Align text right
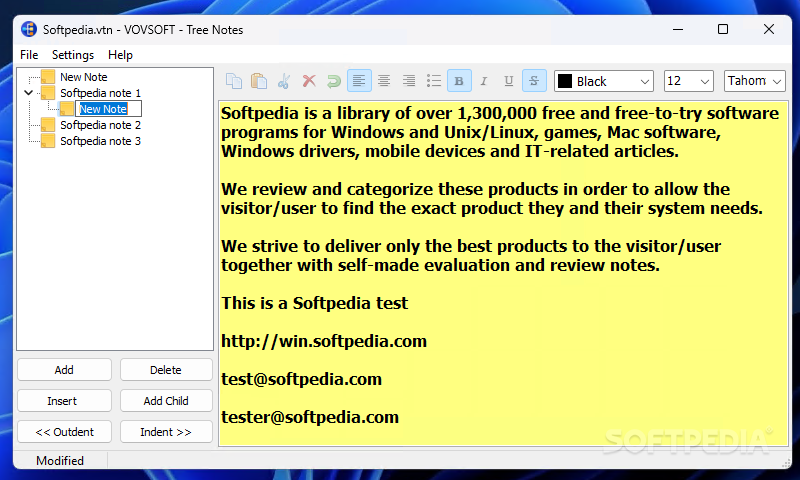800x480 pixels. click(x=409, y=81)
